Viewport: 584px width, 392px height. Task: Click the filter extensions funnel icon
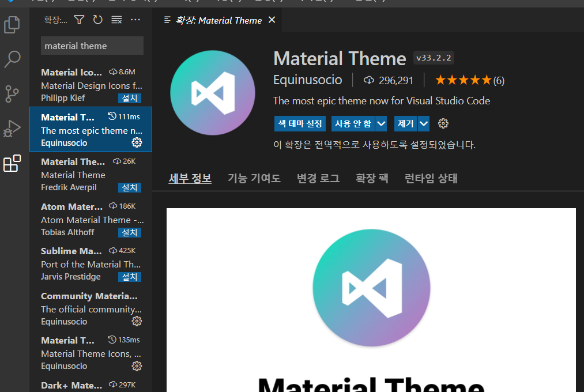click(x=79, y=20)
